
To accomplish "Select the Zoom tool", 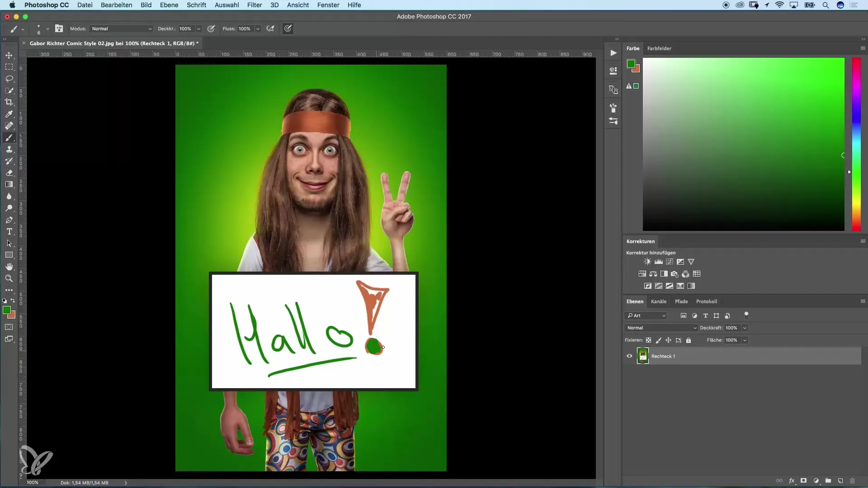I will [9, 278].
